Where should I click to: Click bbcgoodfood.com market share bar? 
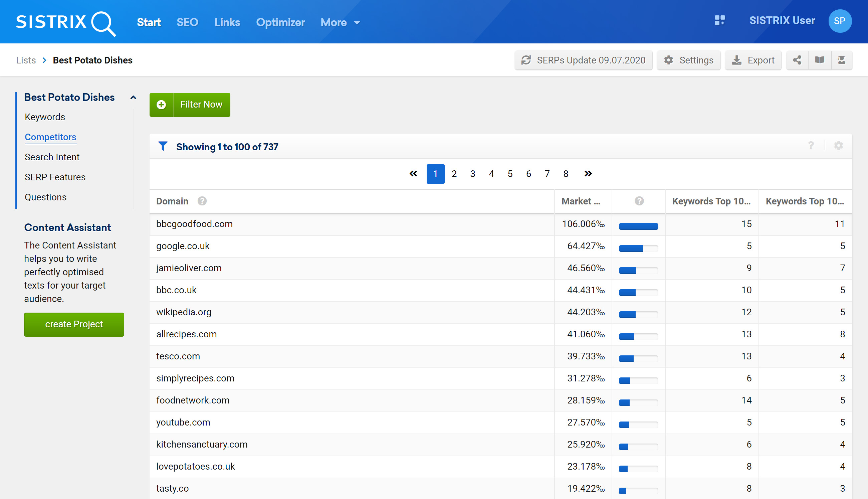[639, 226]
